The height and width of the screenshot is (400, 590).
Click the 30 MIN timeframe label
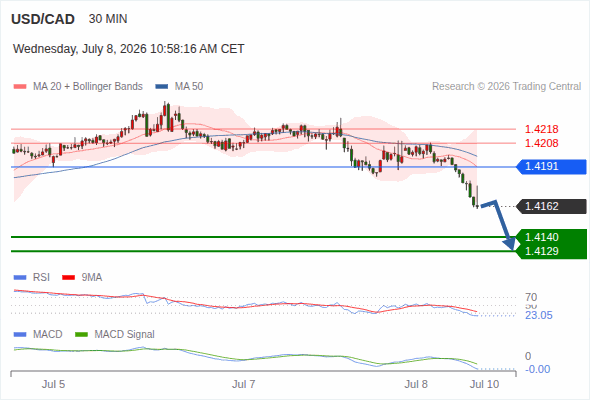coord(108,19)
